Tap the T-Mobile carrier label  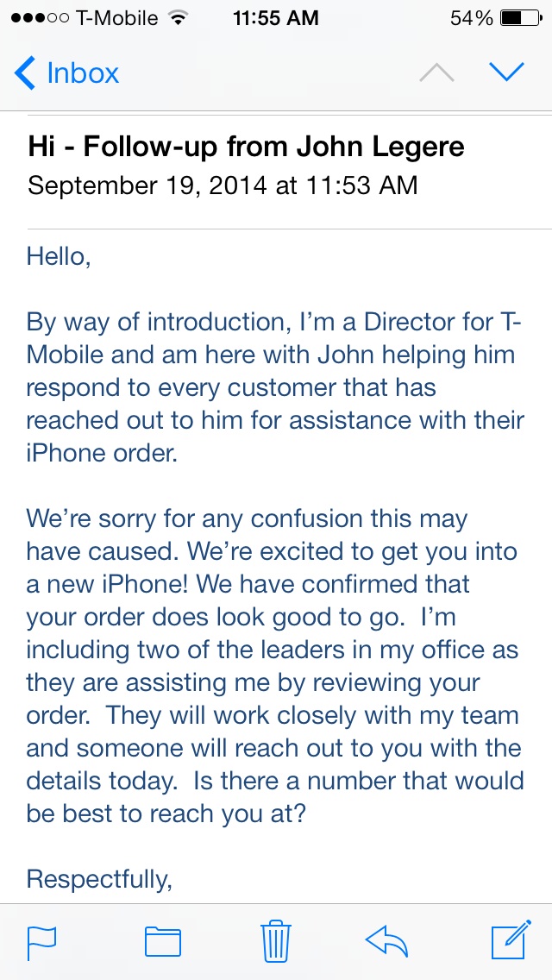[x=116, y=18]
